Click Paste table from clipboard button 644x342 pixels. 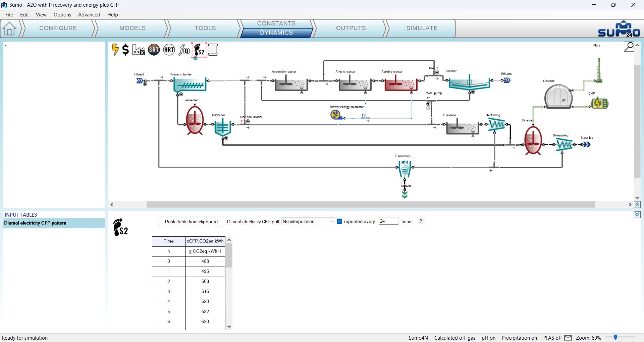pyautogui.click(x=191, y=222)
